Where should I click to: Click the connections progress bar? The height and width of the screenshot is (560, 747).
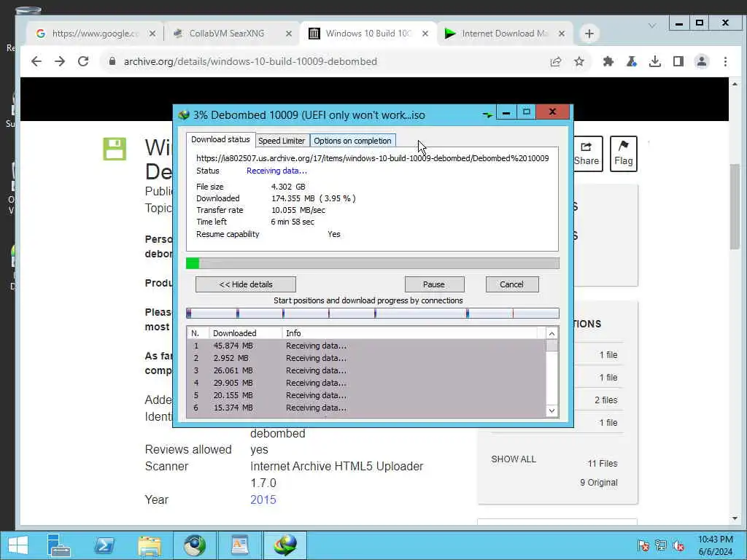coord(373,313)
